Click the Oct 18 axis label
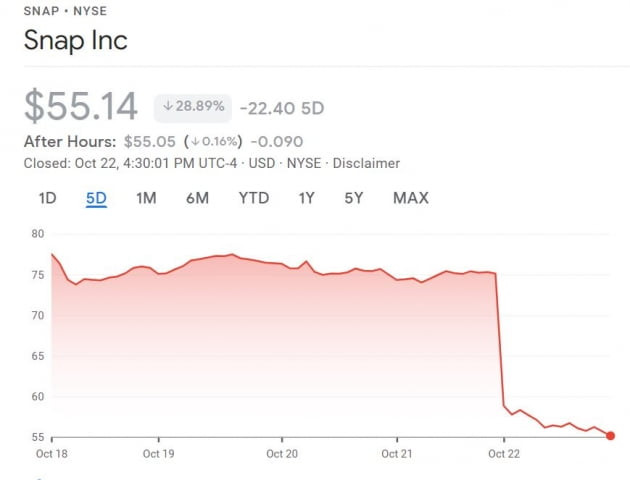The height and width of the screenshot is (480, 630). [52, 454]
